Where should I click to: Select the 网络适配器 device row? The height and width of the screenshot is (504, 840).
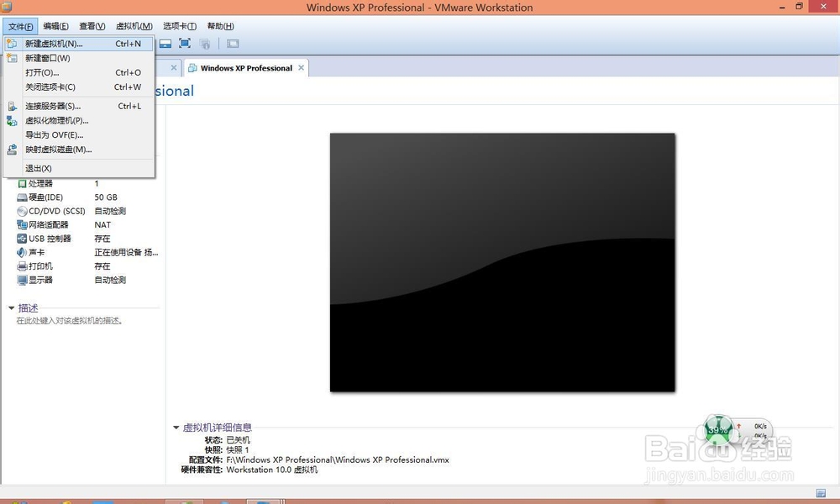click(x=88, y=225)
